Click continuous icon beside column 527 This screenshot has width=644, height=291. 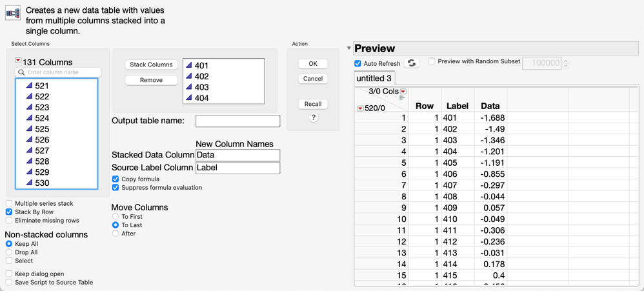click(x=29, y=150)
